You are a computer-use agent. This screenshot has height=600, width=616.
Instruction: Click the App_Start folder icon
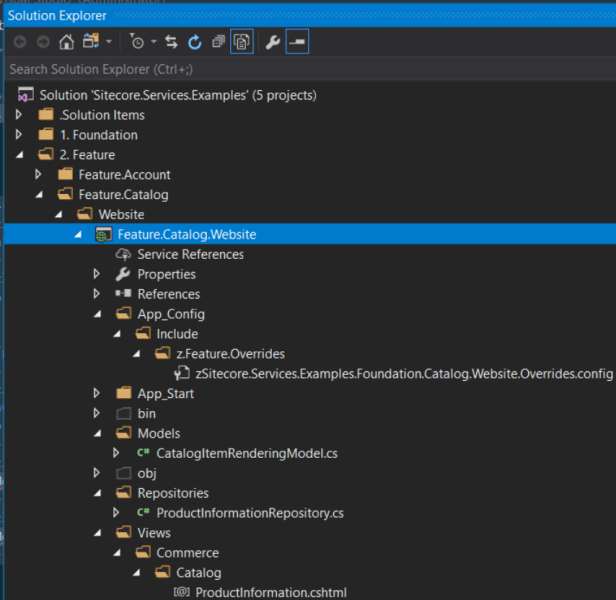124,393
